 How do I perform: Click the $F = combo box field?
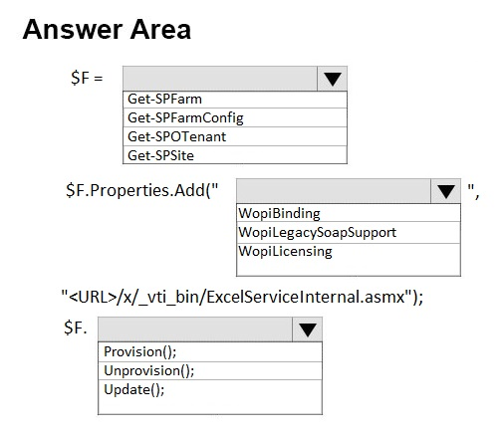pos(220,79)
